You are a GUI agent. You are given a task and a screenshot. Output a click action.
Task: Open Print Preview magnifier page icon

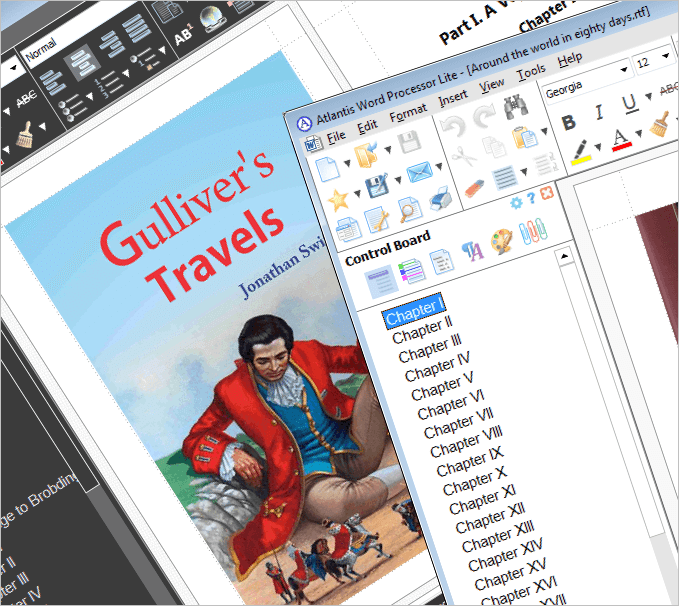coord(409,210)
